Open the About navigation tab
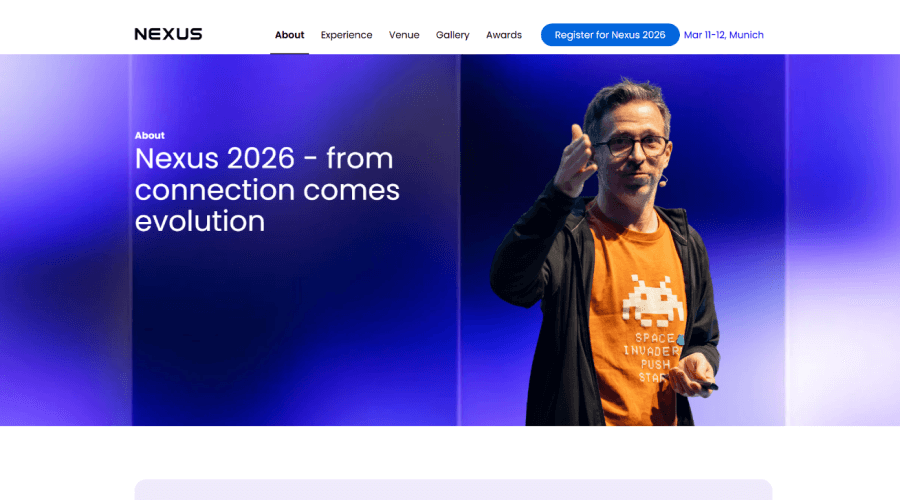Image resolution: width=900 pixels, height=500 pixels. tap(289, 35)
